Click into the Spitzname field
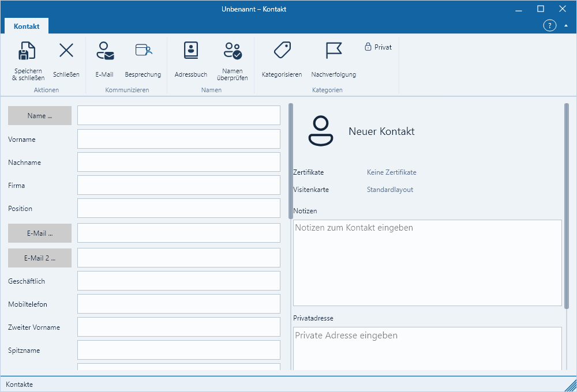The image size is (577, 392). [179, 350]
